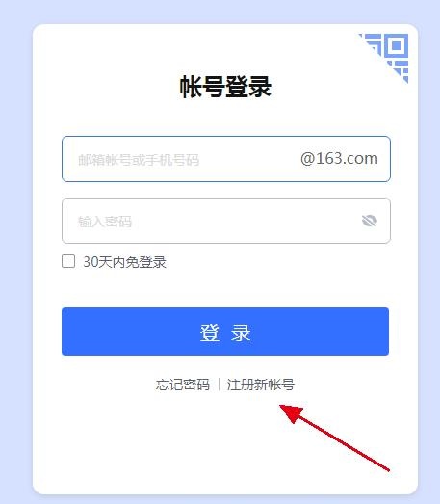Open the 忘记密码 link
The height and width of the screenshot is (504, 440).
point(183,385)
